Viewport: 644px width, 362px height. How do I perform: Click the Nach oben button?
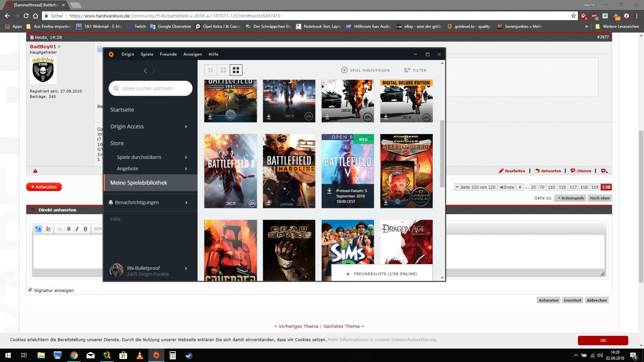coord(600,198)
